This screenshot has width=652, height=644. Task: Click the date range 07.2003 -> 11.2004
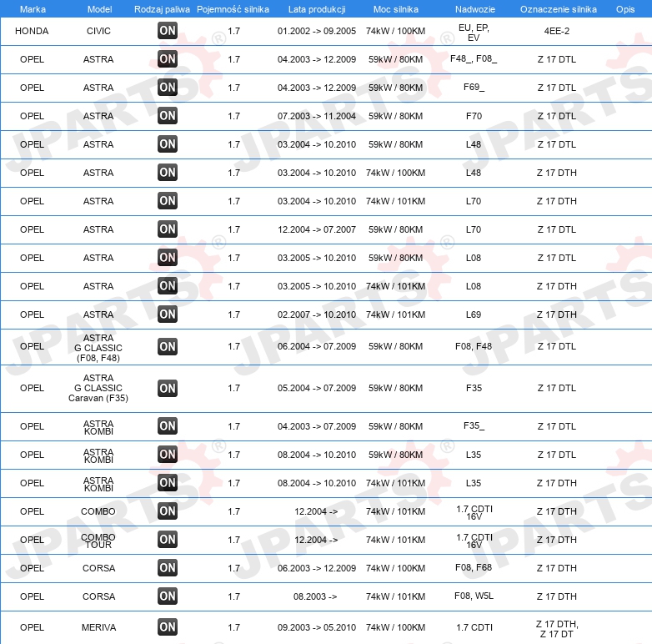pos(317,116)
